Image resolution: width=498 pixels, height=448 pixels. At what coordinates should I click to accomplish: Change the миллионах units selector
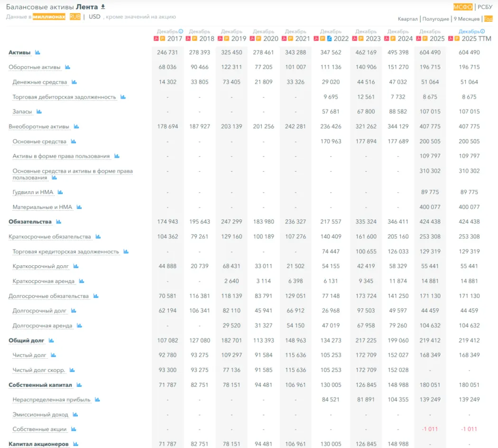49,17
